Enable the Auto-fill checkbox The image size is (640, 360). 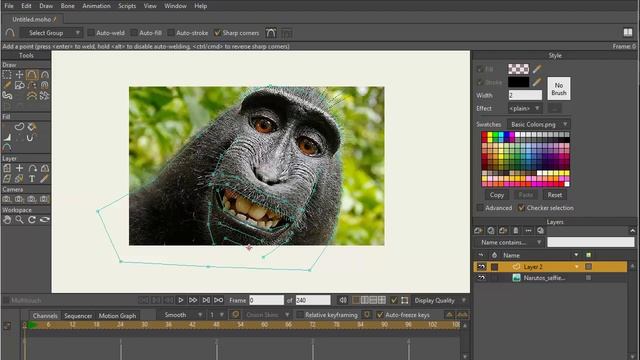[x=133, y=33]
